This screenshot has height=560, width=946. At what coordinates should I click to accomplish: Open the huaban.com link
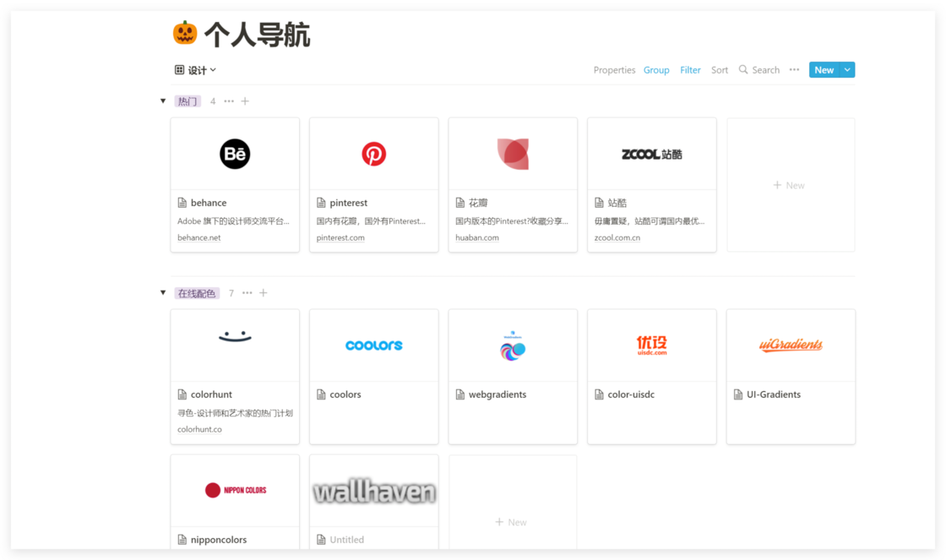(x=477, y=237)
